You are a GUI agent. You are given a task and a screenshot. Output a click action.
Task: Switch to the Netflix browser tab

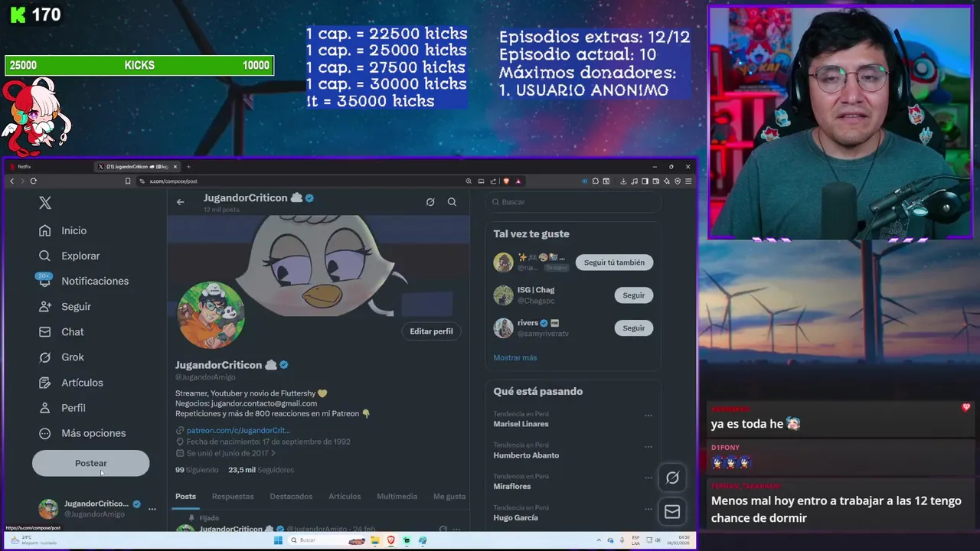pyautogui.click(x=50, y=167)
